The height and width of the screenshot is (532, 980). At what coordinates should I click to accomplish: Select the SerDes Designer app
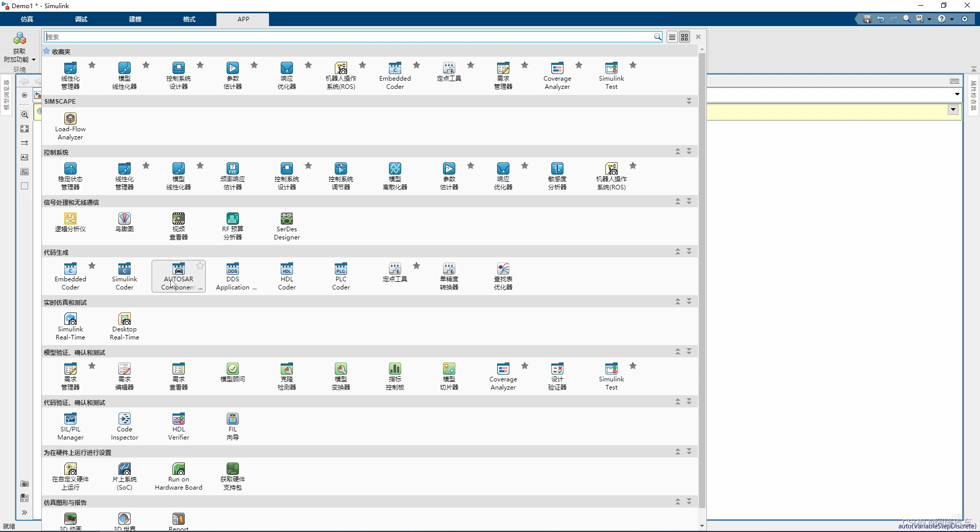(286, 226)
